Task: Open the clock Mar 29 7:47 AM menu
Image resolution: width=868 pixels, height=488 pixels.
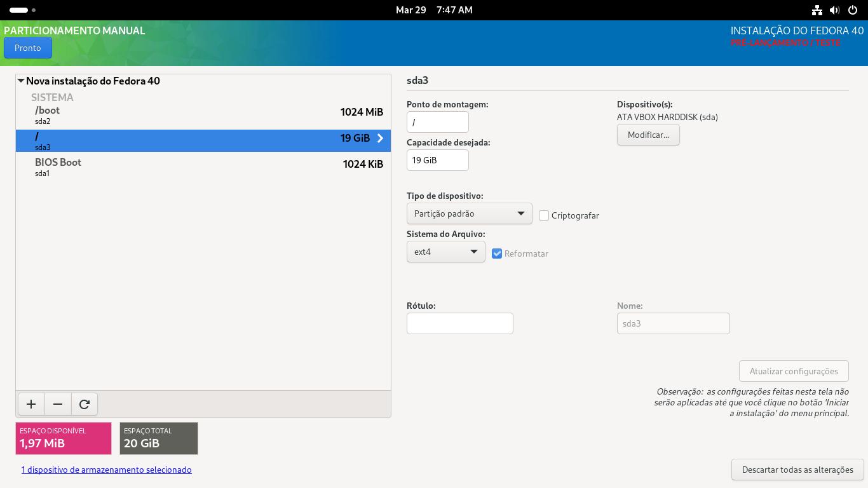Action: point(434,10)
